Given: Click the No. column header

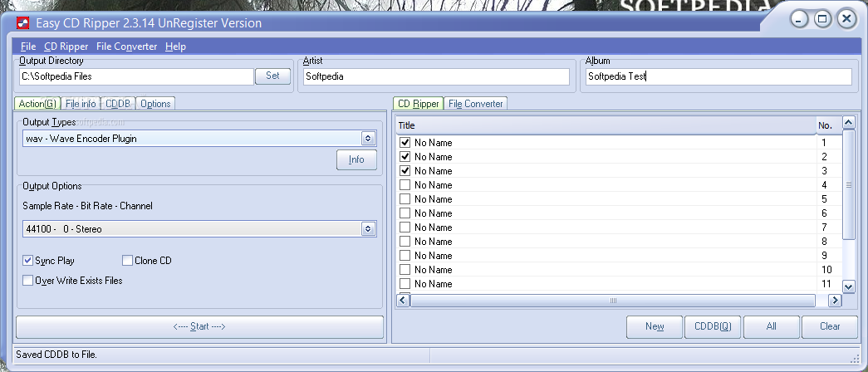Looking at the screenshot, I should [829, 125].
